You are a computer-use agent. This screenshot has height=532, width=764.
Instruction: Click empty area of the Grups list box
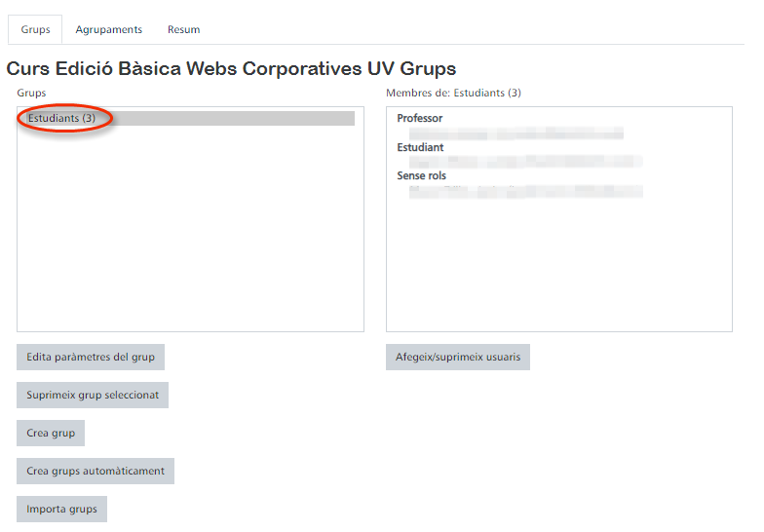click(x=190, y=244)
